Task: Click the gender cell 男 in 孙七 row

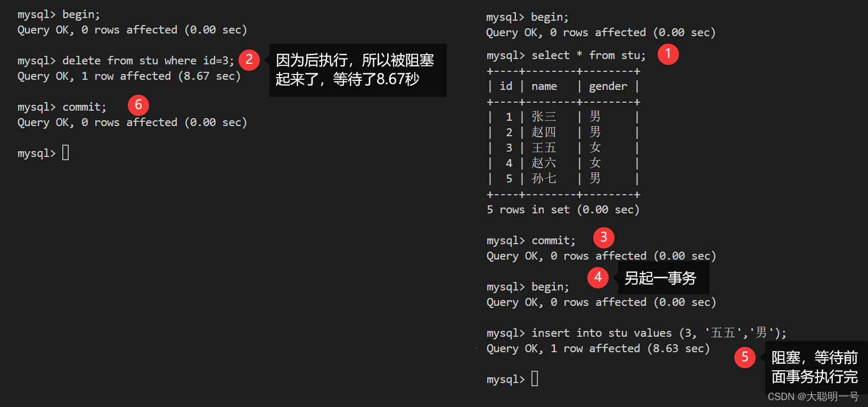Action: [x=595, y=178]
